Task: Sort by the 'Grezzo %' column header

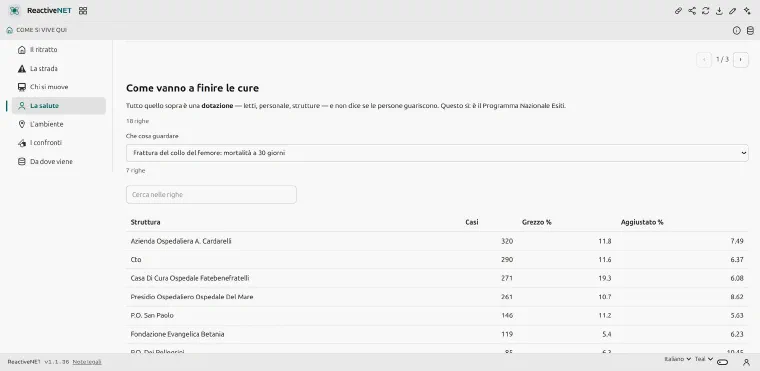Action: (537, 222)
